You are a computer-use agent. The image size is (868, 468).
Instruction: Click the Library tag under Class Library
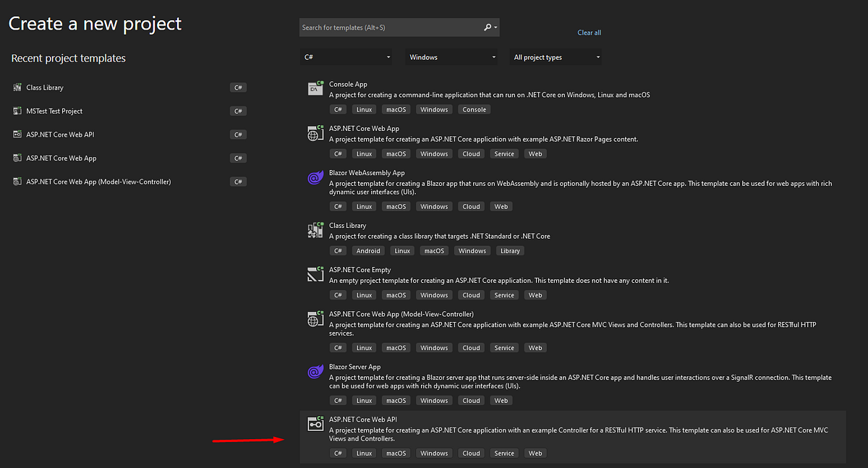tap(510, 251)
